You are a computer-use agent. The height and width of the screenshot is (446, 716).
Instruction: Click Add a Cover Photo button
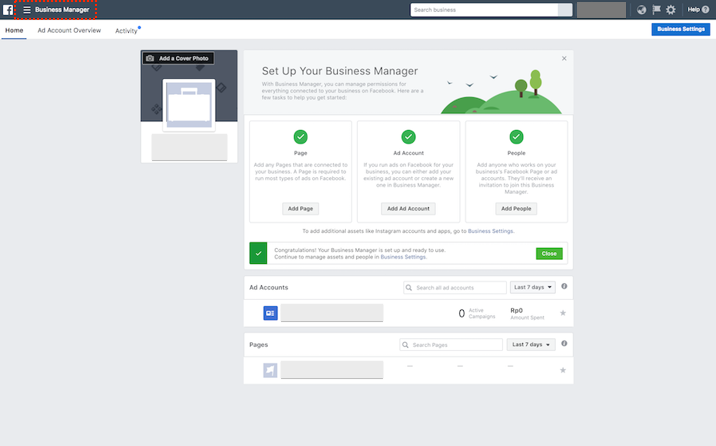pos(179,58)
